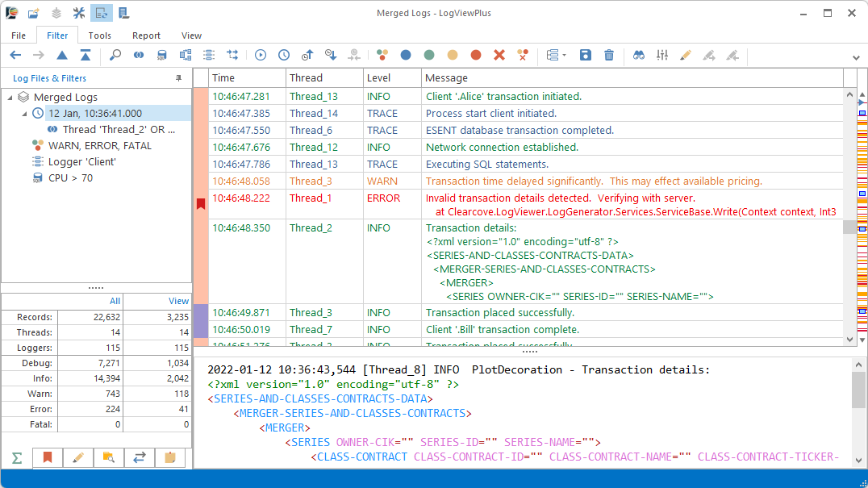Image resolution: width=868 pixels, height=488 pixels.
Task: Click the blue floppy disk save icon
Action: coord(586,55)
